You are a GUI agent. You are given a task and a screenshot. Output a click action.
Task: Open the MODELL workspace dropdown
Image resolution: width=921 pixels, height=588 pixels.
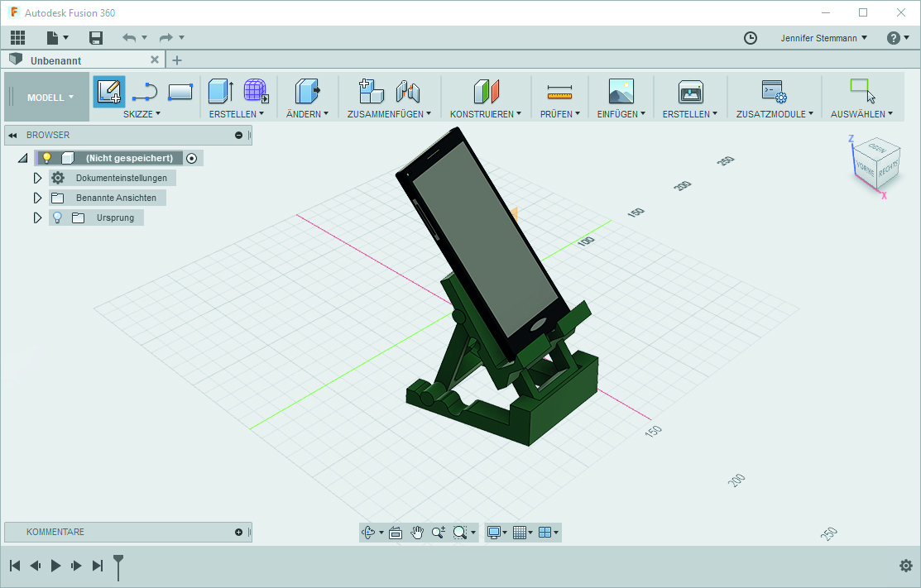coord(50,98)
